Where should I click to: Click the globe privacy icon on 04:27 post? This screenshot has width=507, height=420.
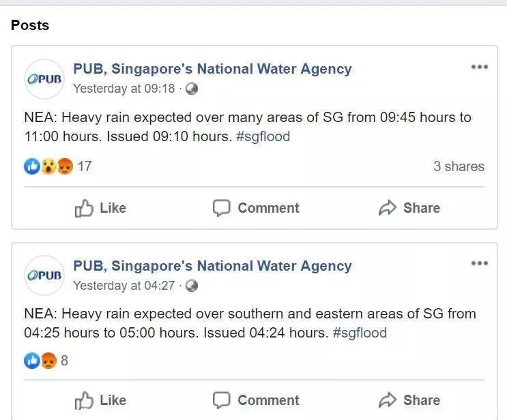point(192,286)
